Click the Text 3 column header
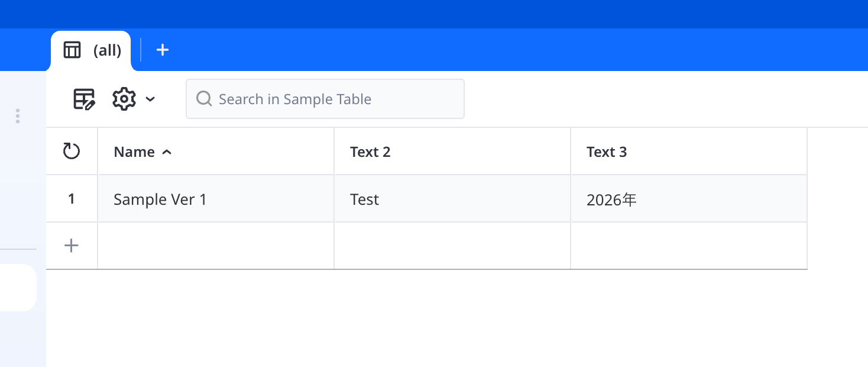This screenshot has width=868, height=367. click(x=607, y=152)
